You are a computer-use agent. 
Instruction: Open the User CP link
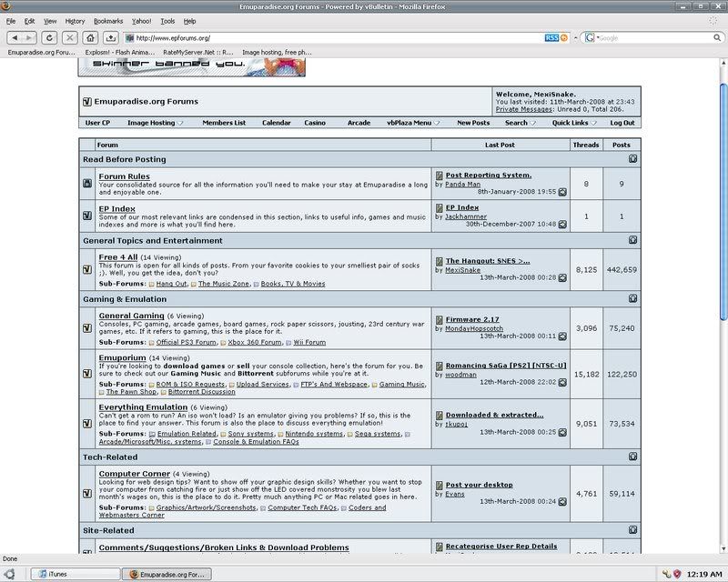click(97, 123)
